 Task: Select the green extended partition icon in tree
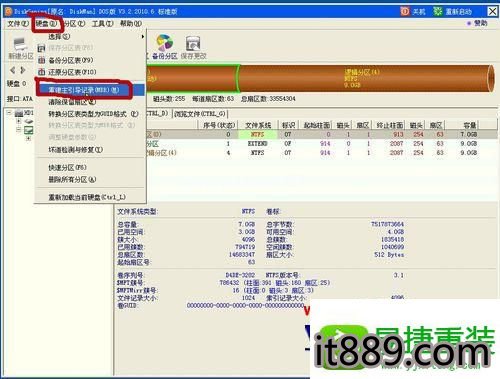coord(29,130)
